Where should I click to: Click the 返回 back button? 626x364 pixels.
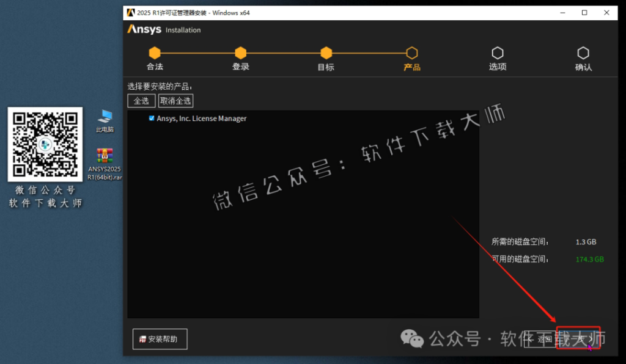tap(540, 339)
